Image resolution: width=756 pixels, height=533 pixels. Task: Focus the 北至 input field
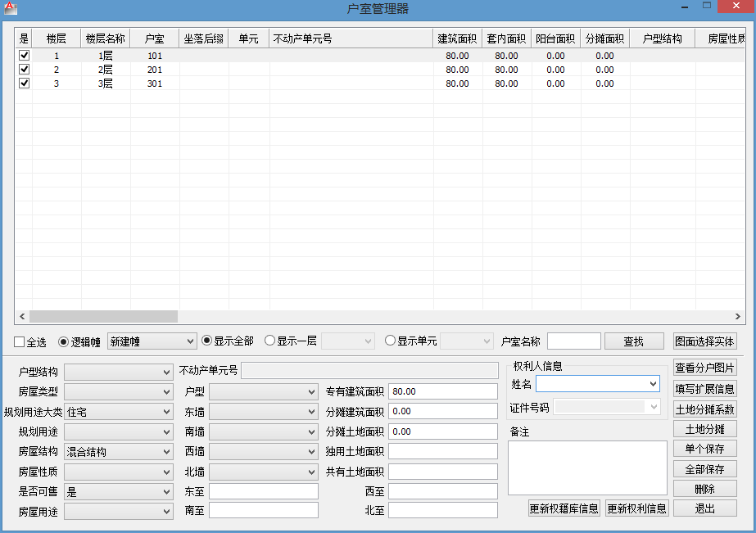coord(443,510)
